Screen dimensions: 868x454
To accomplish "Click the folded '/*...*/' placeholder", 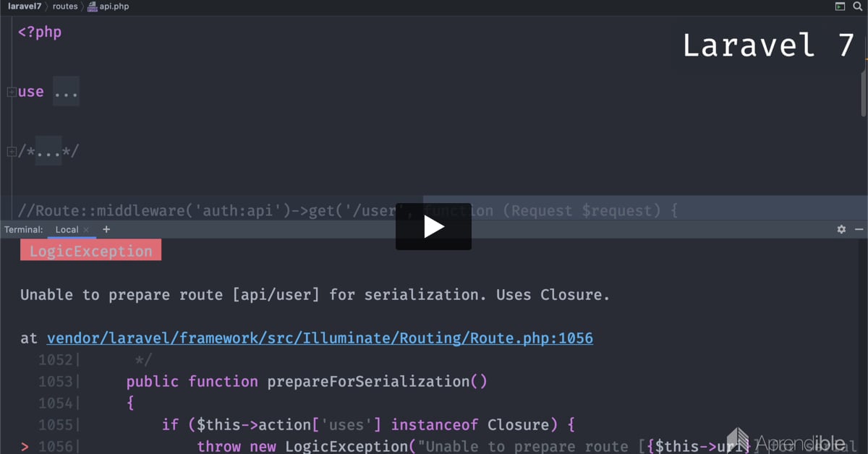I will pyautogui.click(x=48, y=152).
